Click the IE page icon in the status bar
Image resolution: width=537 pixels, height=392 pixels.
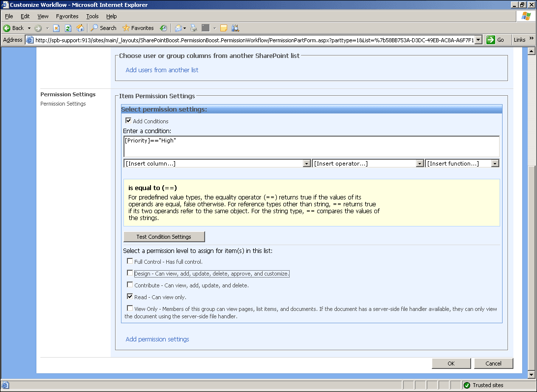pyautogui.click(x=5, y=385)
